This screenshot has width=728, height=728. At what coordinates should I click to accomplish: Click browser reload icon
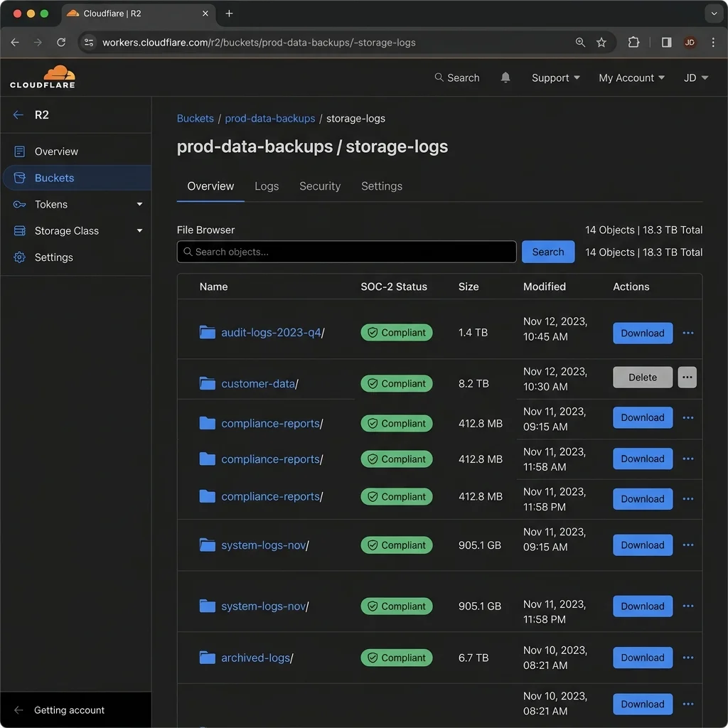pyautogui.click(x=61, y=42)
